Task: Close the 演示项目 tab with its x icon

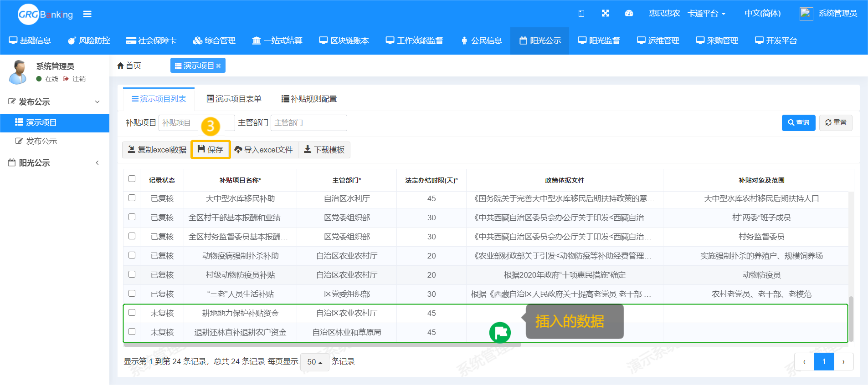Action: pyautogui.click(x=218, y=66)
